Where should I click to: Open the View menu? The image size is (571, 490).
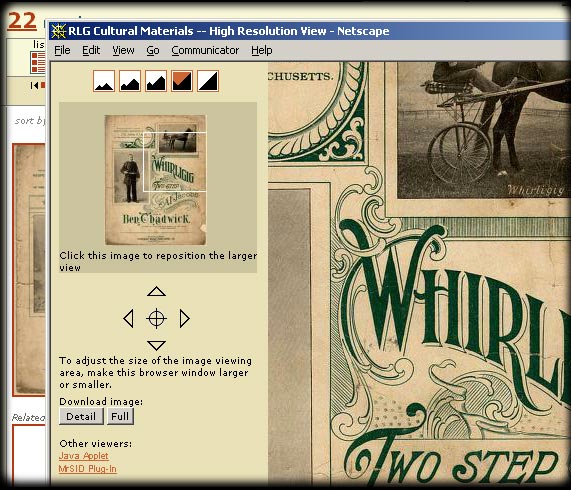click(x=123, y=50)
